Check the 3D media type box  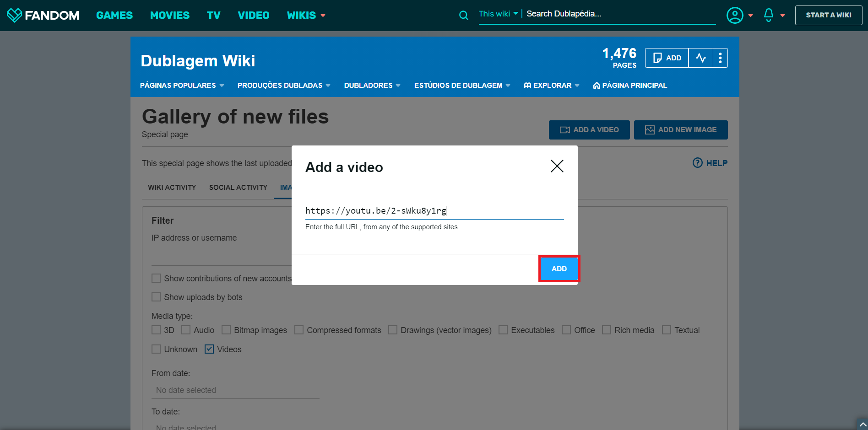156,330
